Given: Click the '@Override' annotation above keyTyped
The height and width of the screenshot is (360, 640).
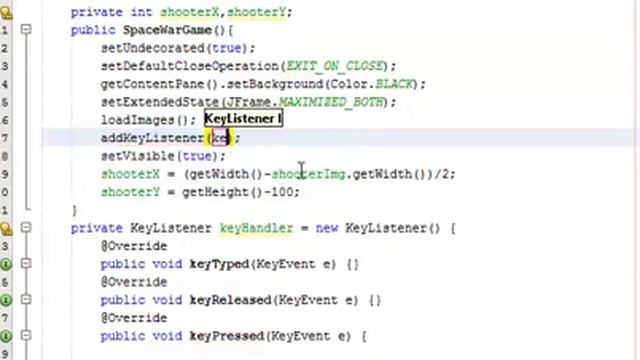Looking at the screenshot, I should click(x=134, y=246).
